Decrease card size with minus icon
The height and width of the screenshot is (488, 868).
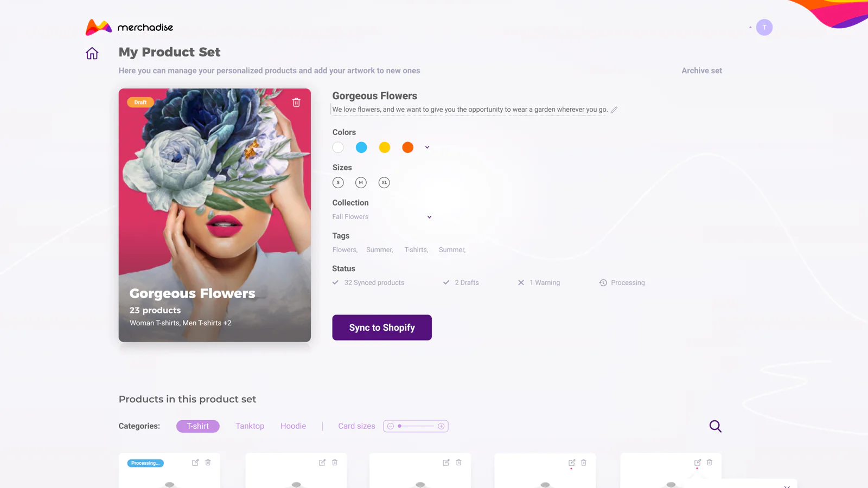point(391,426)
